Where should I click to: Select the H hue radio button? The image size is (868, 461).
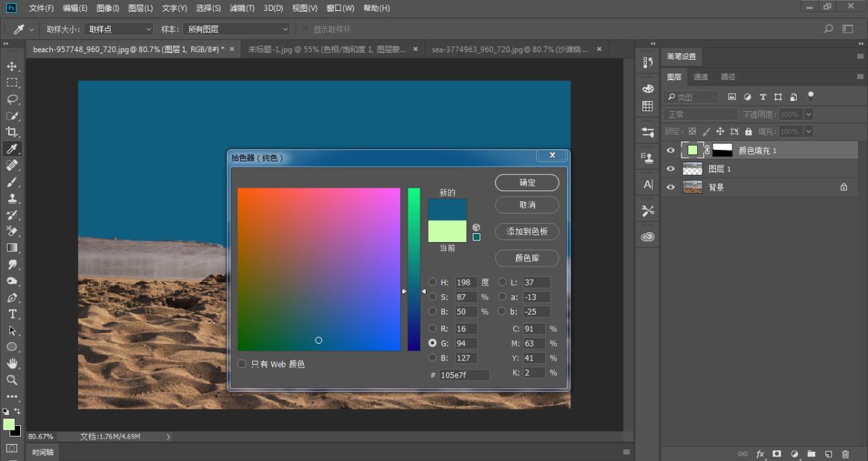tap(433, 282)
